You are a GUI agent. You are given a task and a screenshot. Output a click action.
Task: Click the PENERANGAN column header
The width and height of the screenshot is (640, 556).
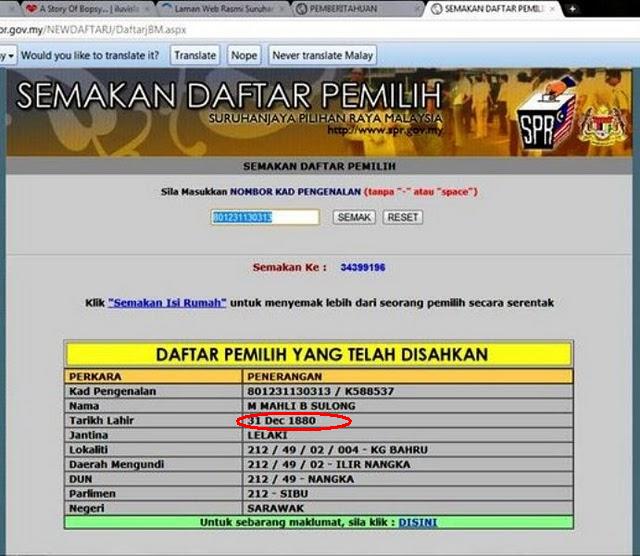(x=284, y=376)
